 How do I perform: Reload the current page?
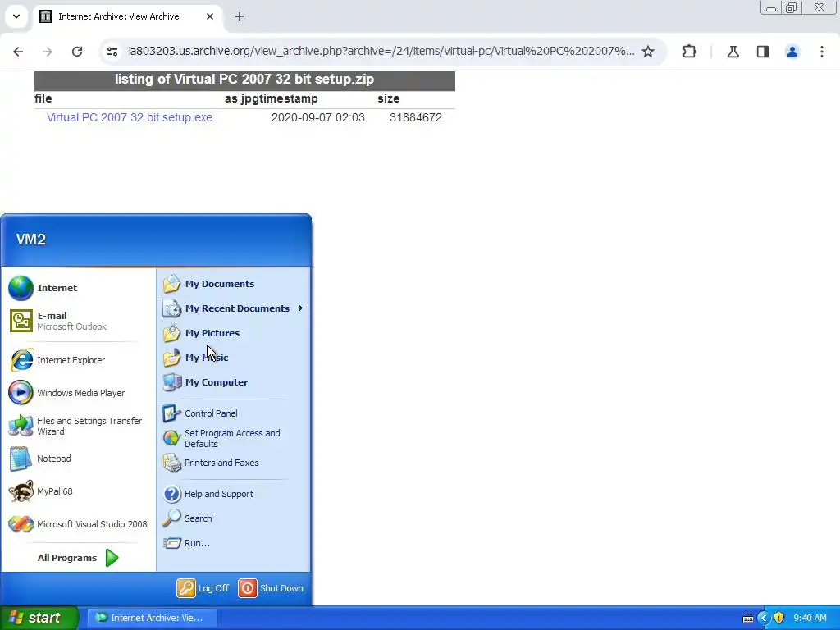click(77, 52)
